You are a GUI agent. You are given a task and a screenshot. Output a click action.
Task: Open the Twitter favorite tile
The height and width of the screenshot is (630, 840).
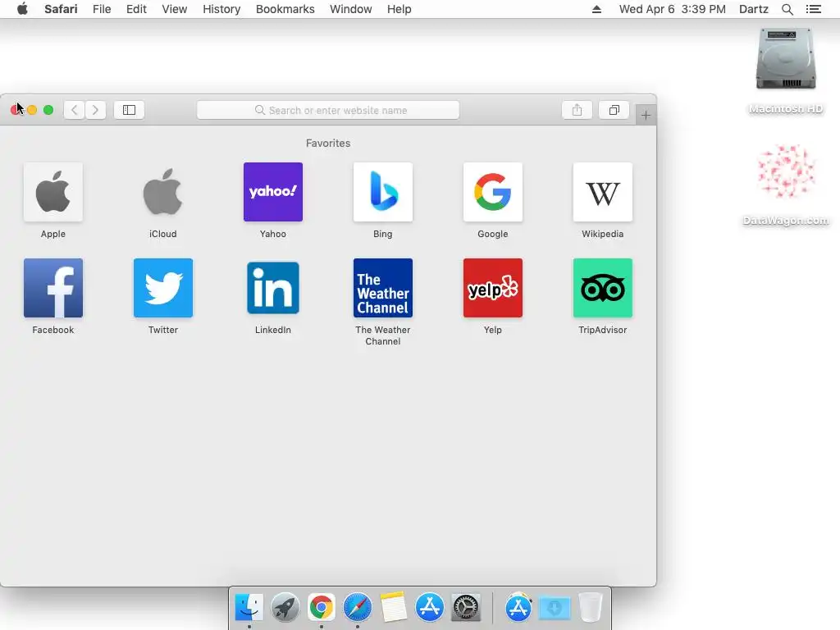pos(163,288)
